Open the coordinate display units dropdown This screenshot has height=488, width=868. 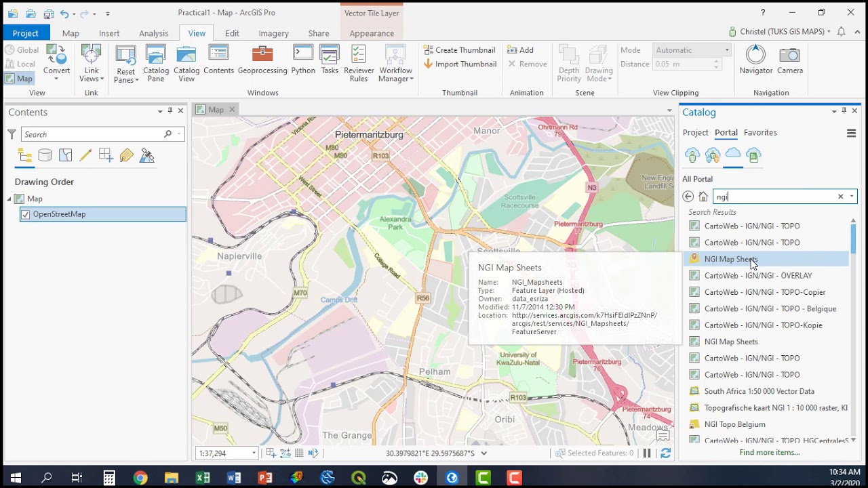(x=484, y=453)
